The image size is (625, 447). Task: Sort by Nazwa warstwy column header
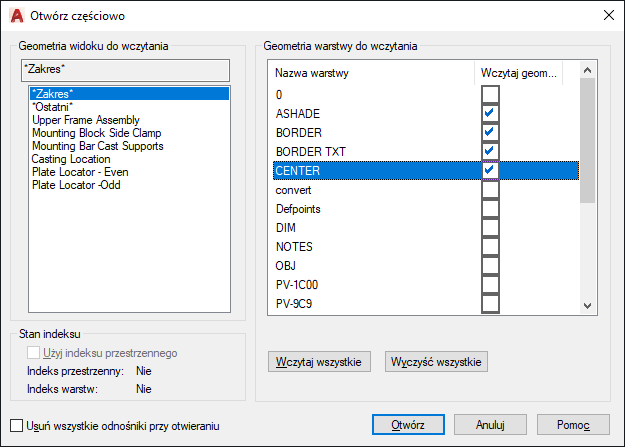point(370,73)
